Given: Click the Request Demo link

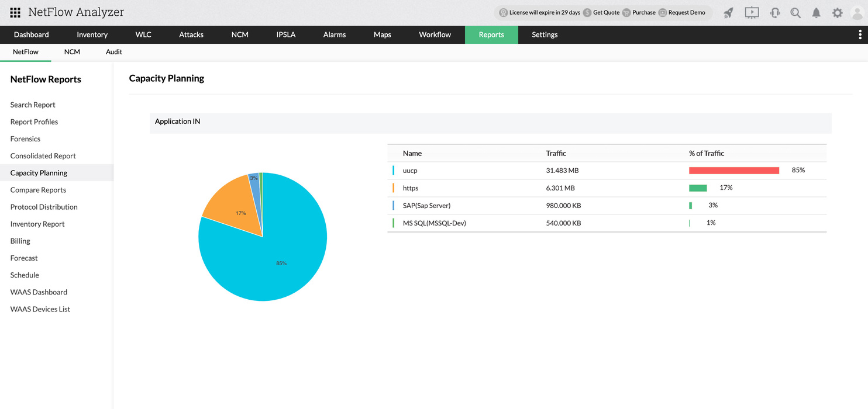Looking at the screenshot, I should pyautogui.click(x=687, y=12).
